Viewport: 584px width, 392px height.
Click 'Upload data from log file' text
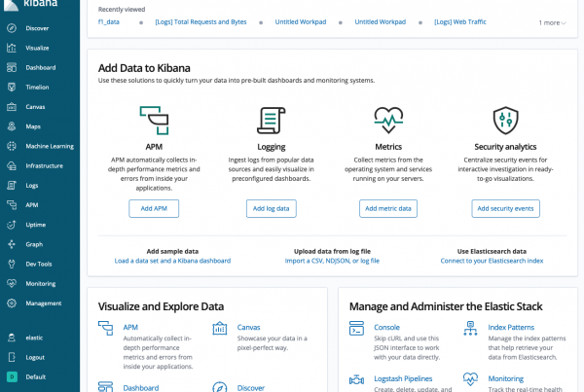coord(332,251)
